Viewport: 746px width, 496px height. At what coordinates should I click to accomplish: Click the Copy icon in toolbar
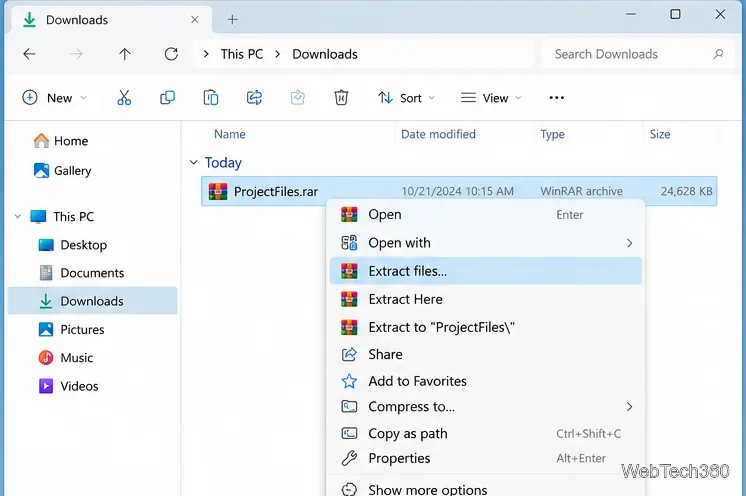tap(167, 98)
